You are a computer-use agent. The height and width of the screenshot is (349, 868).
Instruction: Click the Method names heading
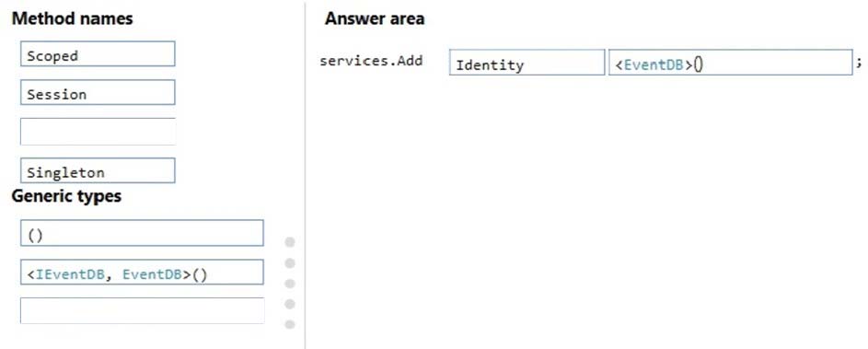click(x=73, y=18)
